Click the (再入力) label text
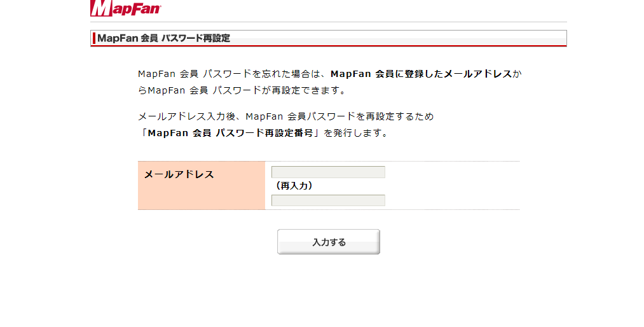 [294, 186]
